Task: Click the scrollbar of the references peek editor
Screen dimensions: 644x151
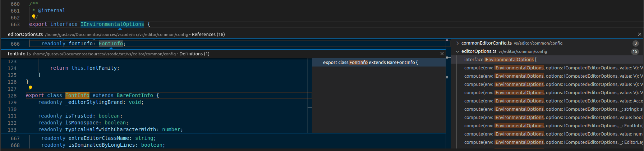Action: (447, 93)
